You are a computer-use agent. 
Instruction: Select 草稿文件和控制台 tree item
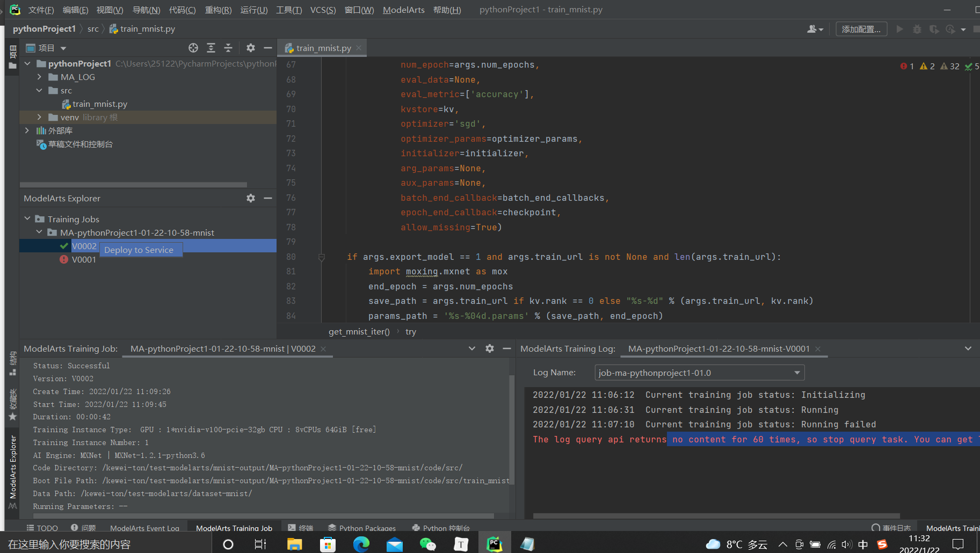coord(80,144)
